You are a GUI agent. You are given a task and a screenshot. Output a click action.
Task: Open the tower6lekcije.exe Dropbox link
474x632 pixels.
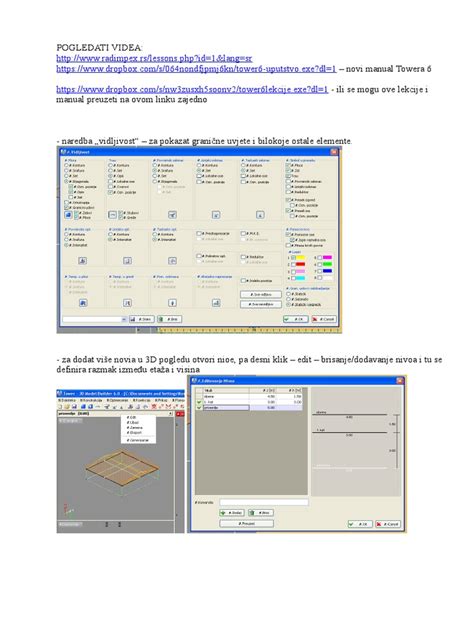coord(192,89)
